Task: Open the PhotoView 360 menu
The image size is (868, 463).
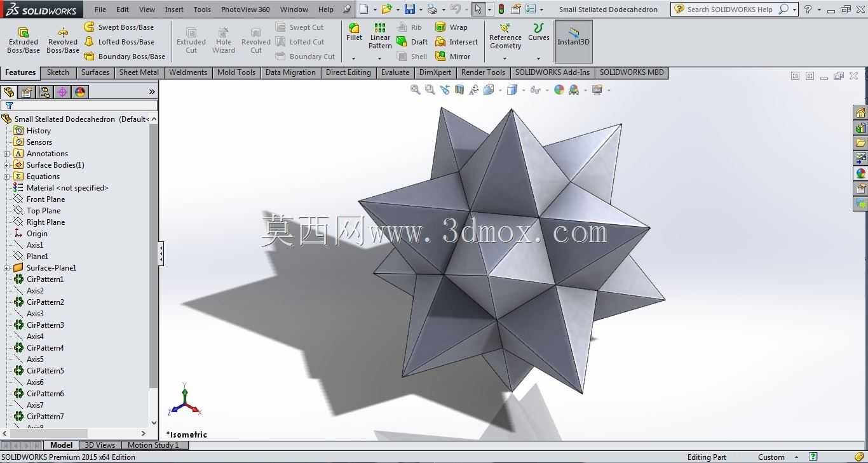Action: click(245, 10)
